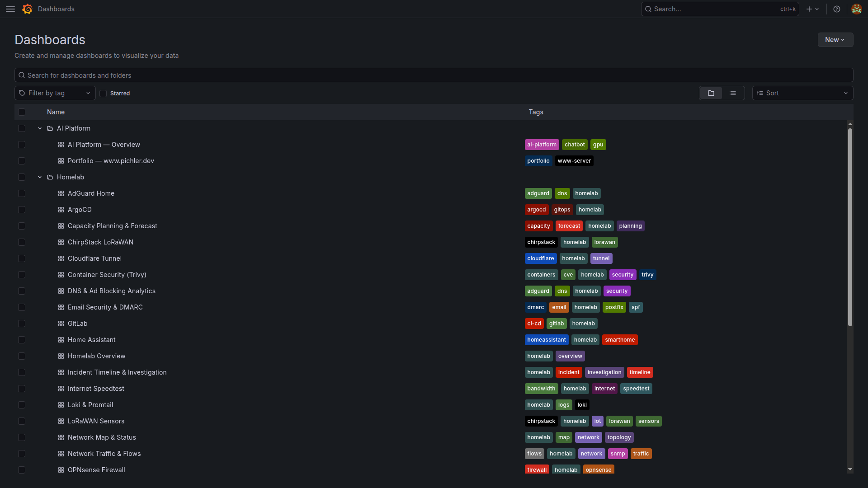Check the select-all header checkbox
Viewport: 868px width, 488px height.
coord(22,112)
